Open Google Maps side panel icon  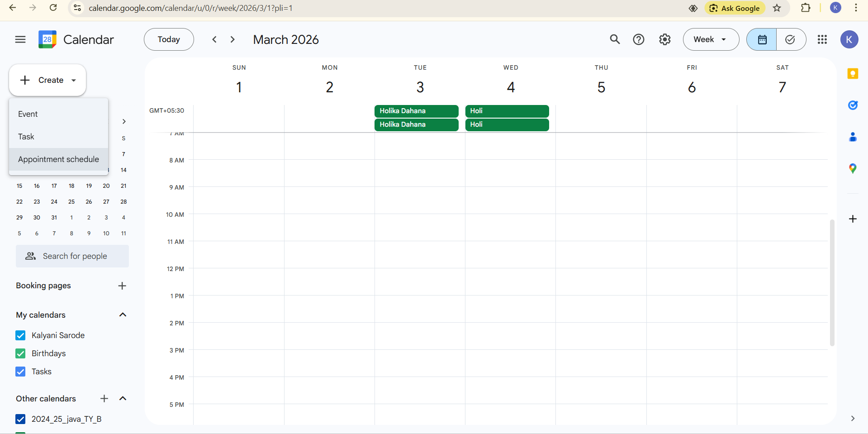[x=853, y=168]
